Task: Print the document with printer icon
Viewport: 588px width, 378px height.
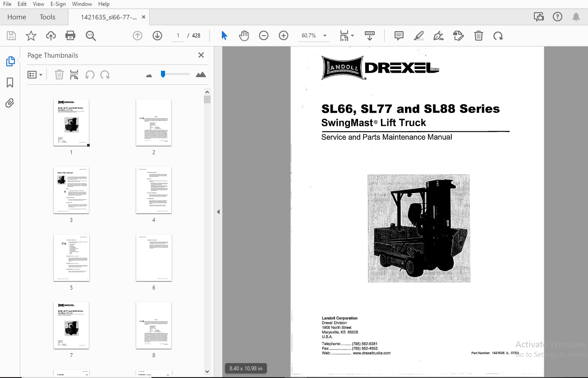Action: 70,36
